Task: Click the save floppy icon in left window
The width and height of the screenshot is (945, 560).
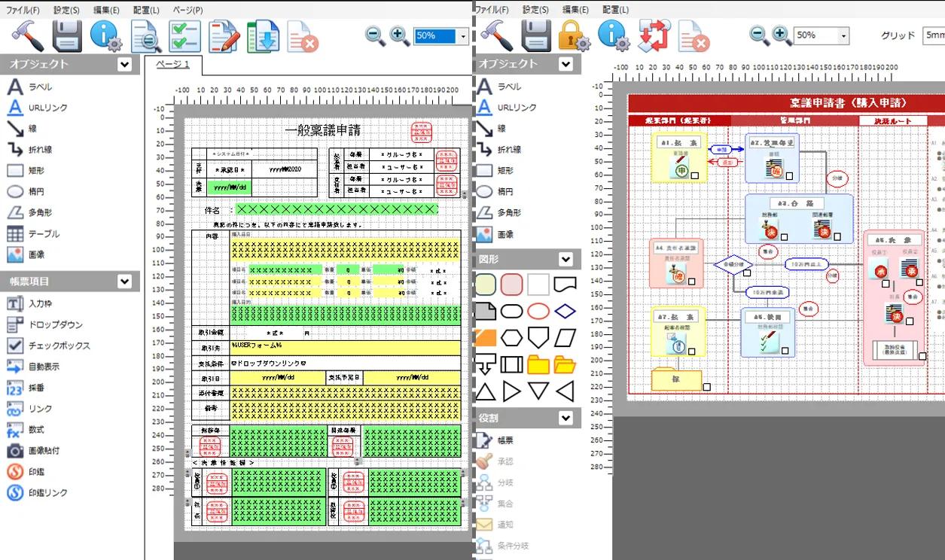Action: [67, 35]
